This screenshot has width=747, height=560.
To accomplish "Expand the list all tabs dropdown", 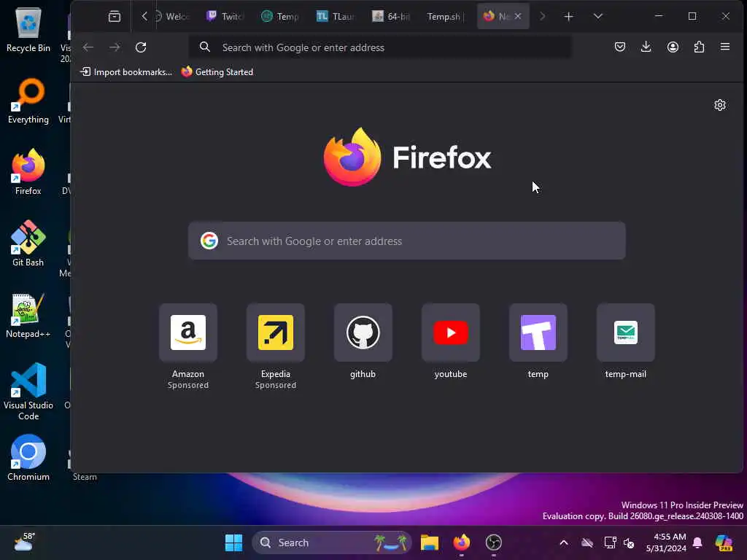I will pyautogui.click(x=598, y=17).
